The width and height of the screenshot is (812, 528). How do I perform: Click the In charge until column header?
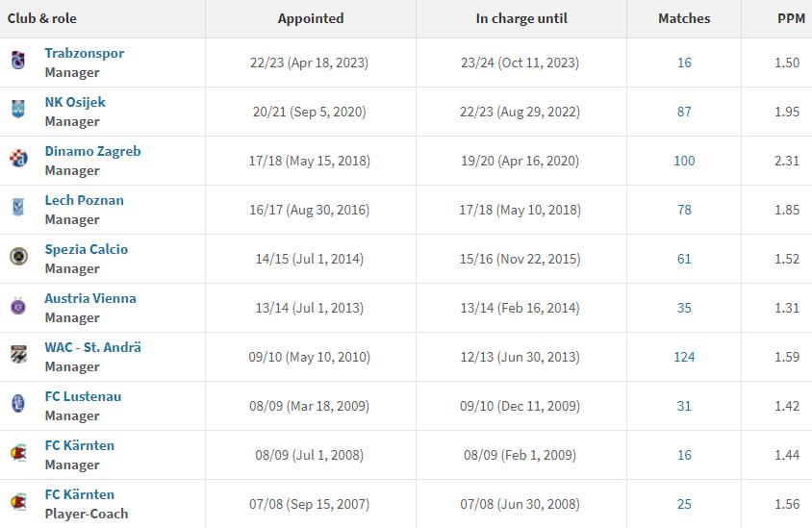tap(521, 18)
